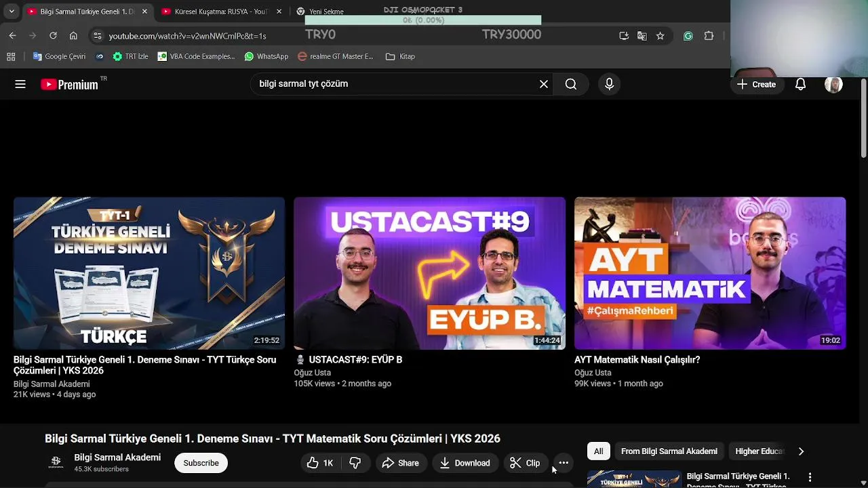Share the video
The image size is (868, 488).
coord(400,463)
